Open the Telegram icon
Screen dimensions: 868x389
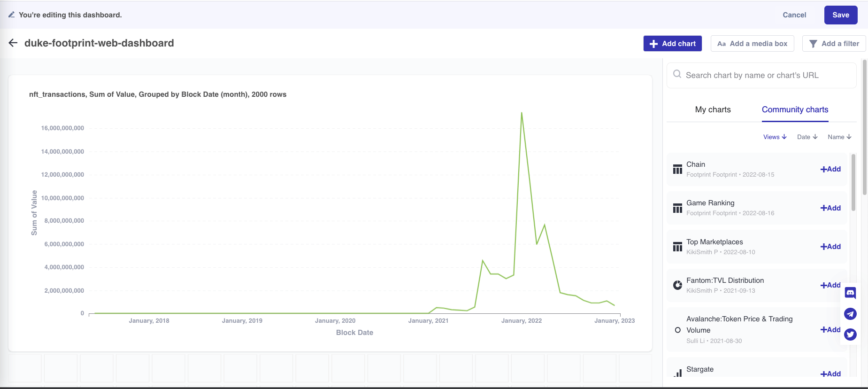click(850, 314)
